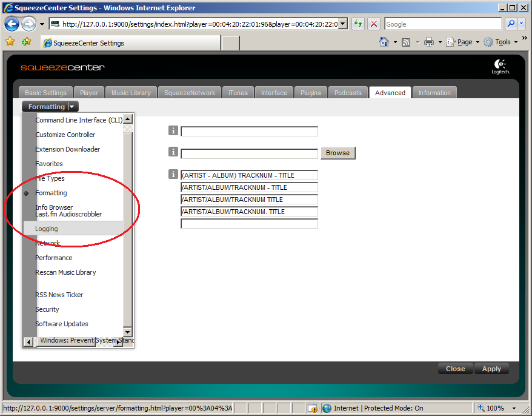The image size is (532, 416).
Task: Open the IE Page dropdown menu
Action: (x=464, y=42)
